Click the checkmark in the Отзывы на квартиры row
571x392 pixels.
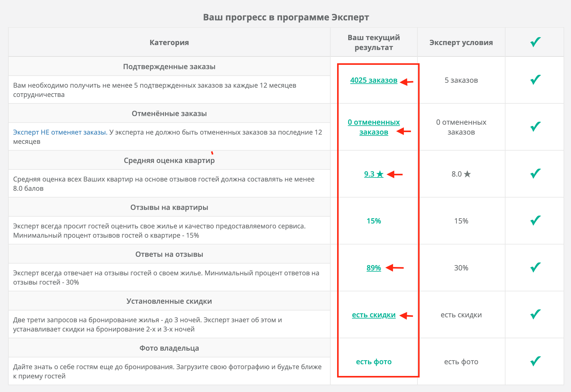(x=535, y=220)
